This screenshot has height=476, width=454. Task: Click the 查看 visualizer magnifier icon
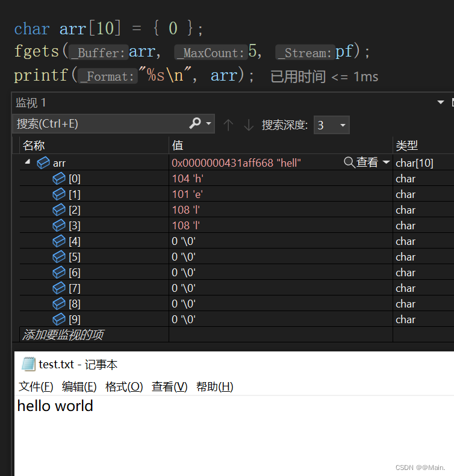(x=349, y=162)
